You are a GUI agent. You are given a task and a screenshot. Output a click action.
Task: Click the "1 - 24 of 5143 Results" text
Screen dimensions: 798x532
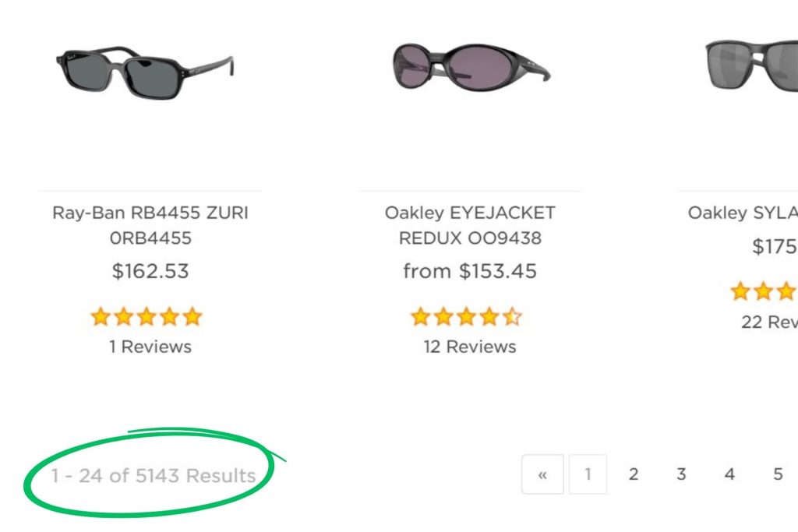[x=154, y=475]
